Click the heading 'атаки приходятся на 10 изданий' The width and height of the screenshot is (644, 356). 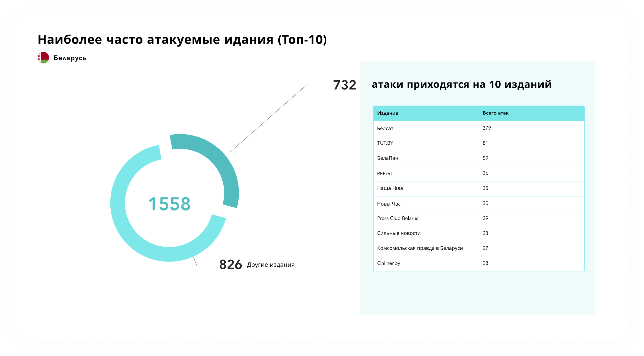462,84
